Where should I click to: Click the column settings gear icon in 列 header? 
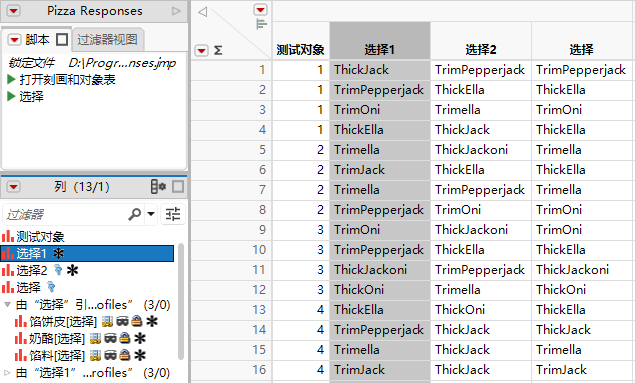click(x=158, y=187)
